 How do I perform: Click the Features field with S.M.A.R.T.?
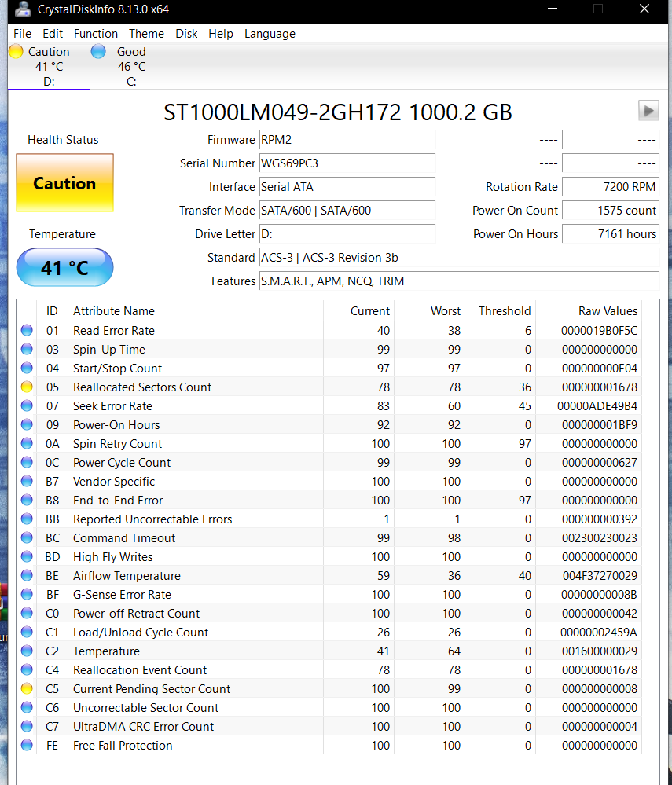(459, 281)
